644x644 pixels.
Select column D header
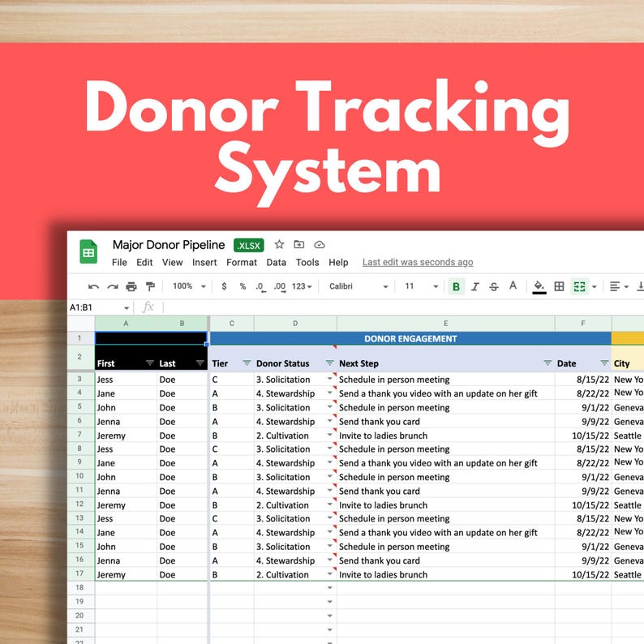pos(295,324)
